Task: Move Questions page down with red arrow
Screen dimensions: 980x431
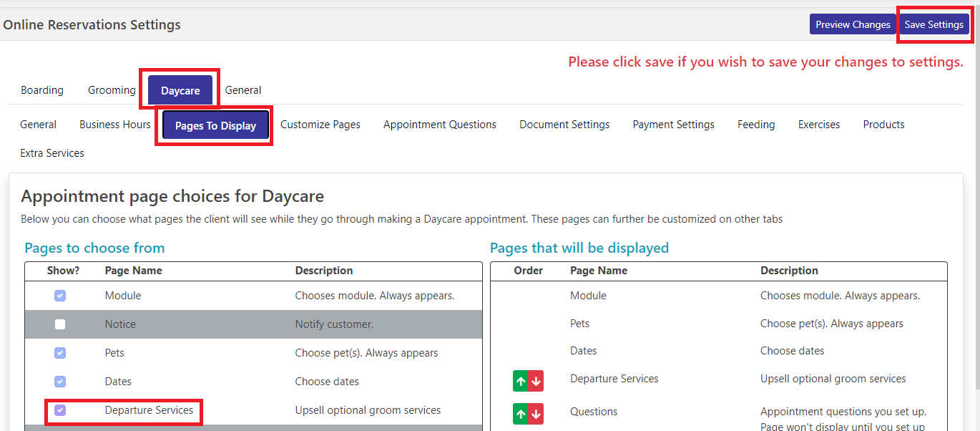Action: coord(536,414)
